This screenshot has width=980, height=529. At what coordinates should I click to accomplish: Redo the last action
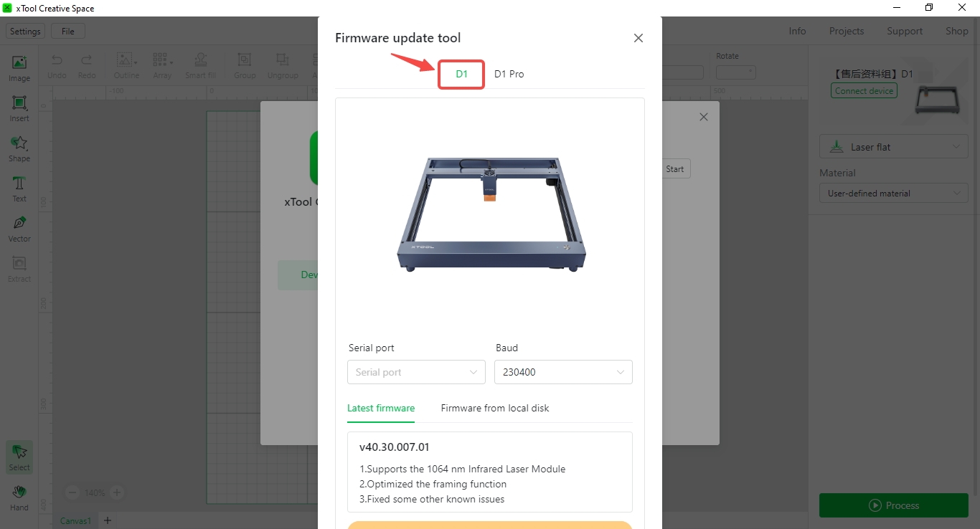[x=87, y=66]
